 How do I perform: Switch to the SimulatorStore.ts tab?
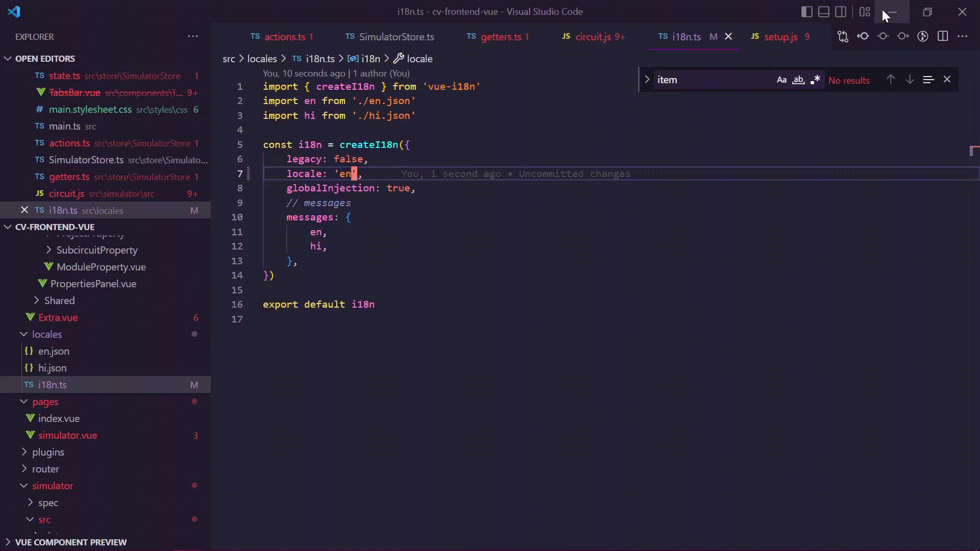[x=396, y=36]
